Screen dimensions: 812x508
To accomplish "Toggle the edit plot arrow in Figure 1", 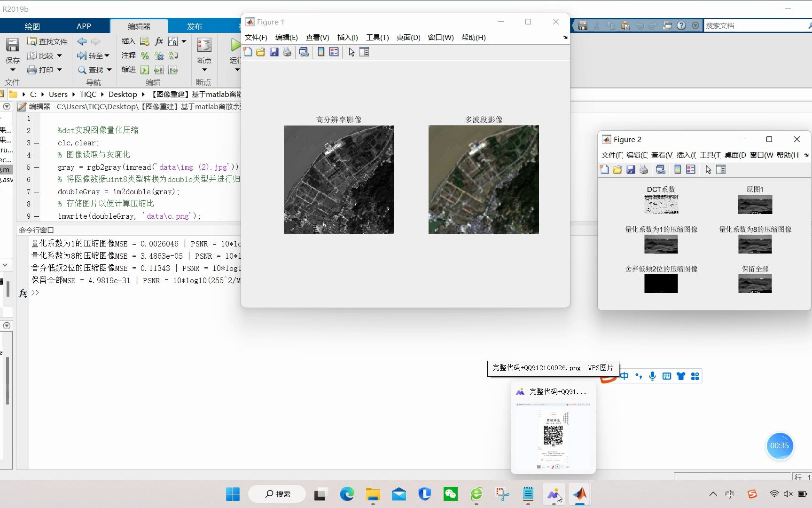I will click(x=351, y=52).
